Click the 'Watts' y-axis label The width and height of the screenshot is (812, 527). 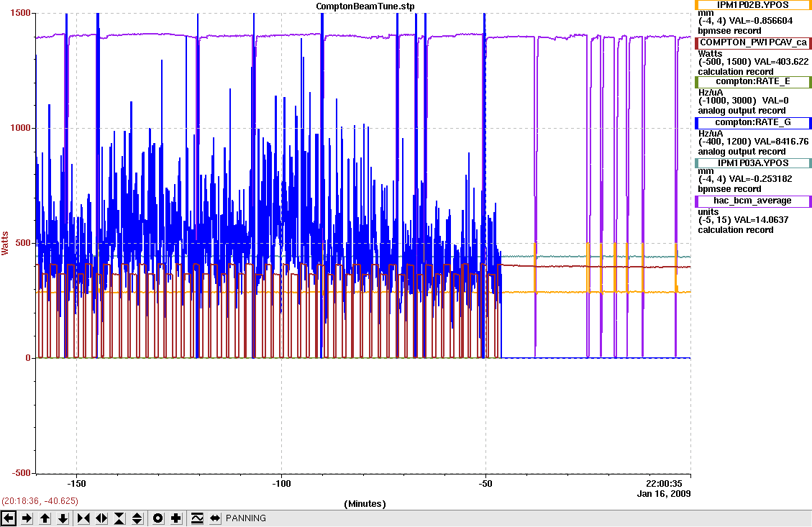pos(5,243)
